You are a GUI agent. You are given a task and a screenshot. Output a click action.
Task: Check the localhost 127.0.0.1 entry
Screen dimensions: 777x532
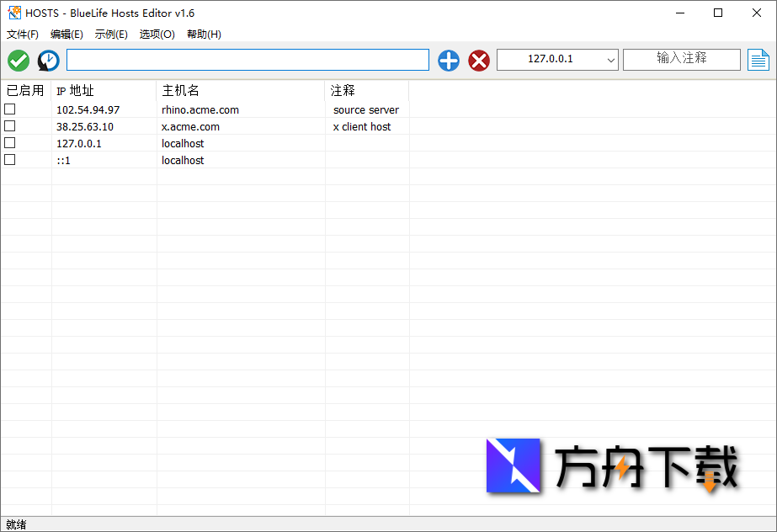coord(9,142)
